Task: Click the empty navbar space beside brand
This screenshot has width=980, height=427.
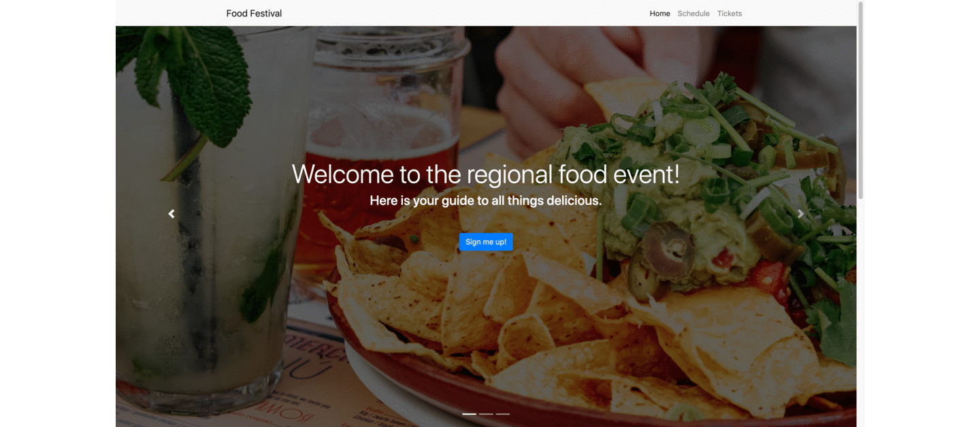Action: pyautogui.click(x=463, y=14)
